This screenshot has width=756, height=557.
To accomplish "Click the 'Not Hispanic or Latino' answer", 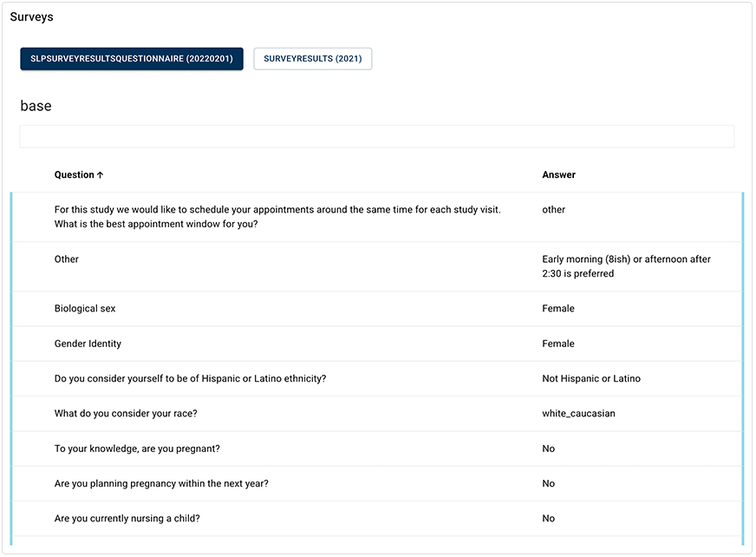I will 591,379.
